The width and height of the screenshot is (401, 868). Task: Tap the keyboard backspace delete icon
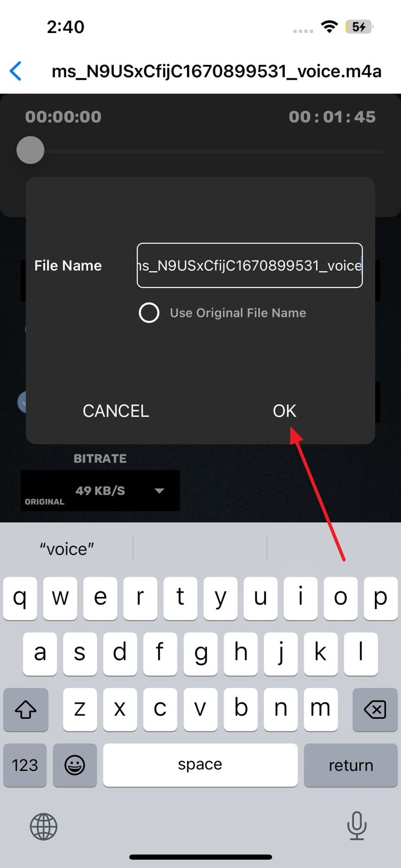coord(375,710)
